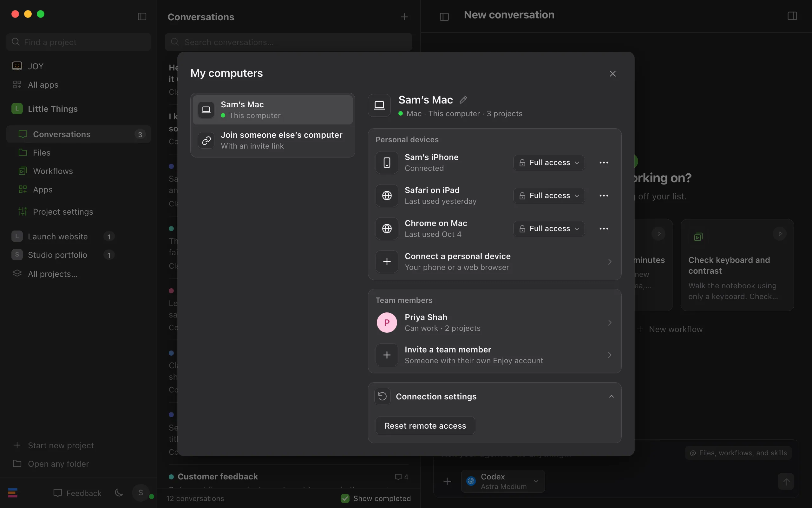Open the three-dot menu for Sam's iPhone
Viewport: 812px width, 508px height.
point(604,163)
